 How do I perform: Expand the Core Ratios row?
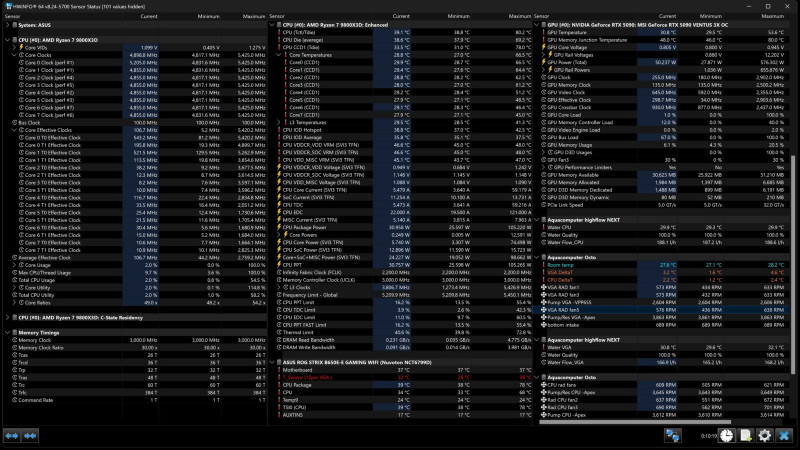pos(14,303)
